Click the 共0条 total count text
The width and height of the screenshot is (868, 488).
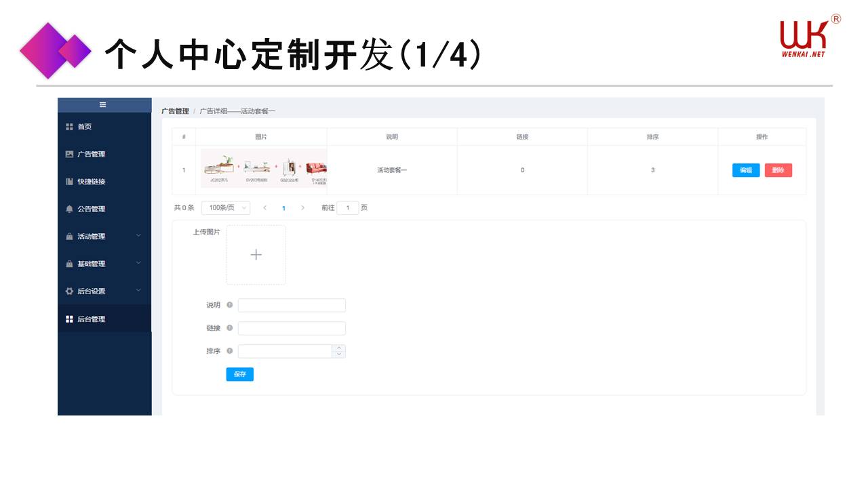(184, 208)
